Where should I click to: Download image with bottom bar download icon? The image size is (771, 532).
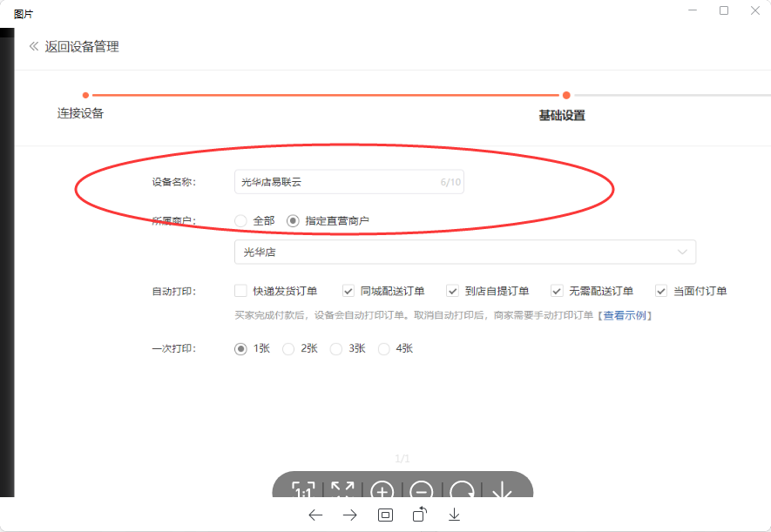pyautogui.click(x=454, y=515)
